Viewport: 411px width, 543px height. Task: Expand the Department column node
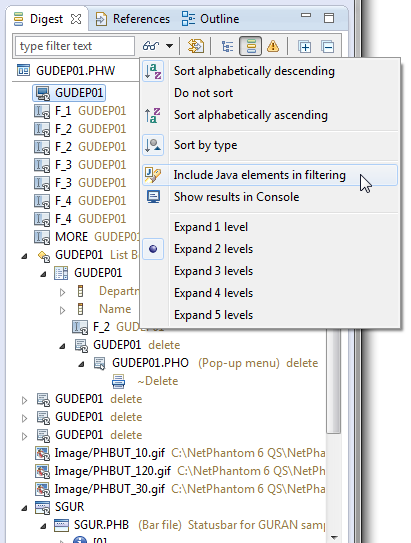62,292
